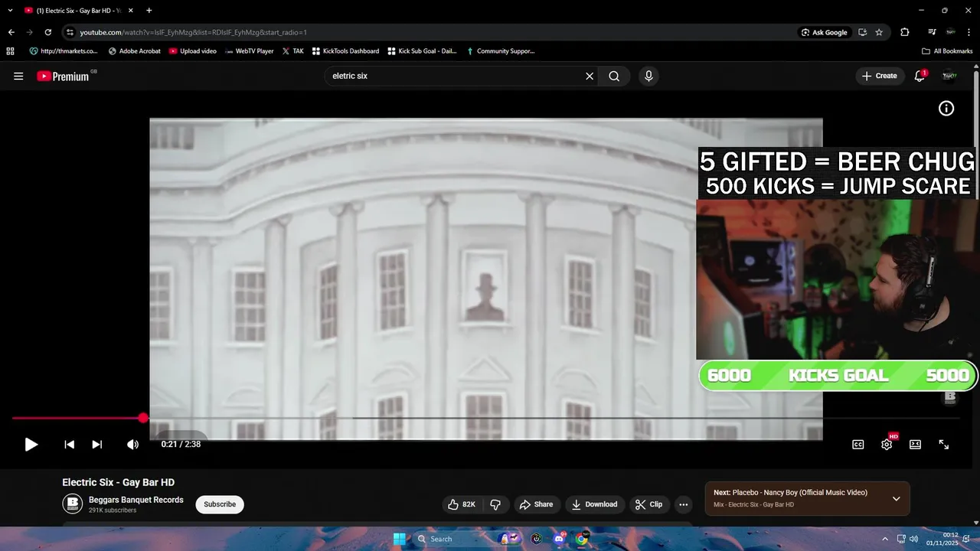This screenshot has width=980, height=551.
Task: Open Discord from the taskbar
Action: pos(560,539)
